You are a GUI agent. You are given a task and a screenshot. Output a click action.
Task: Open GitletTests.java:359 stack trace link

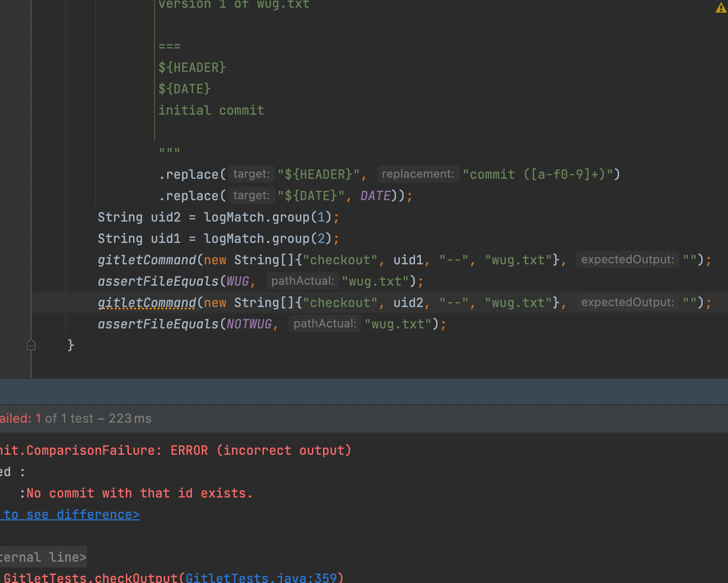click(x=261, y=578)
